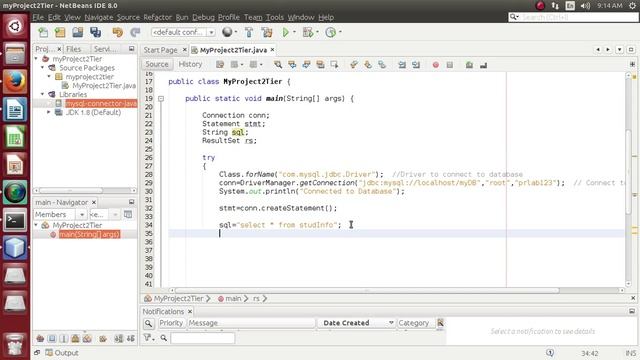Click the Stop Macro Recording icon
Screen dimensions: 640x360
click(x=449, y=65)
